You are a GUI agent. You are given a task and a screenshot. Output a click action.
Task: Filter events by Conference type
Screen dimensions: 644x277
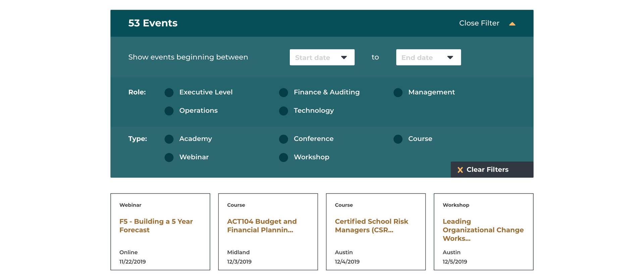pos(283,139)
